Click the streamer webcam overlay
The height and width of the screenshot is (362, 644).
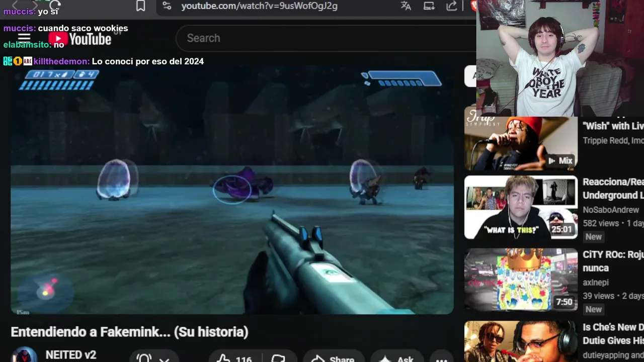click(560, 58)
